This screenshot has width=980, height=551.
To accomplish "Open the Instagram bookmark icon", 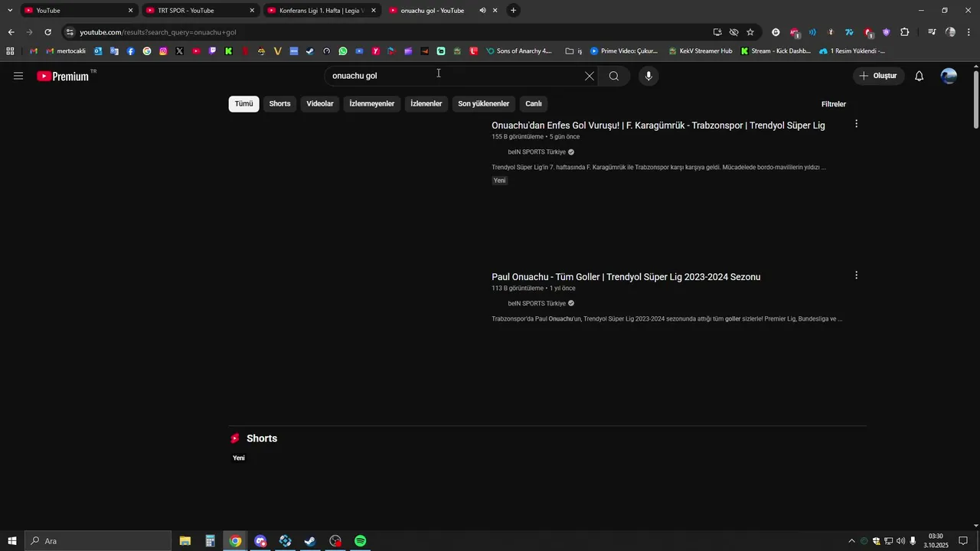I will [x=163, y=51].
